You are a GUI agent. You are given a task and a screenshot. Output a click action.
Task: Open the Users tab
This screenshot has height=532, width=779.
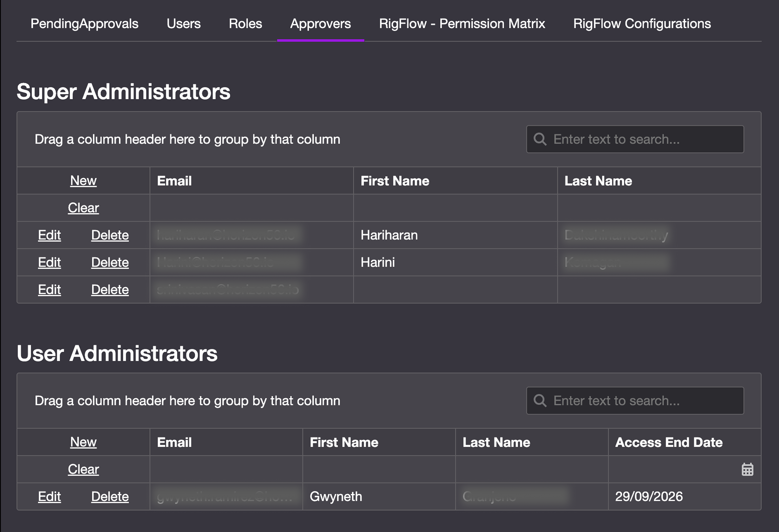tap(183, 24)
